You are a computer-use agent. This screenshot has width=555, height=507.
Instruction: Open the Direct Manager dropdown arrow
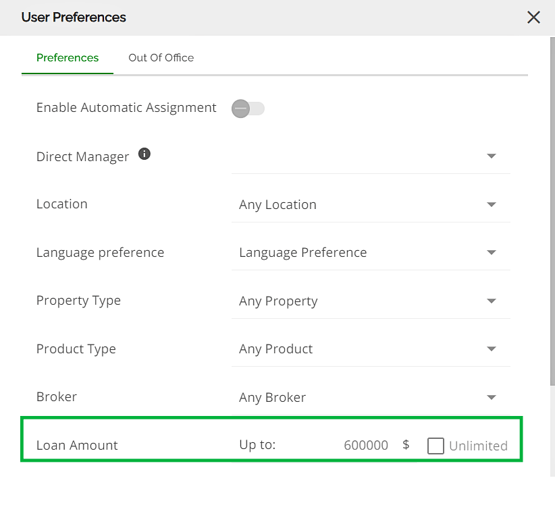[x=491, y=156]
